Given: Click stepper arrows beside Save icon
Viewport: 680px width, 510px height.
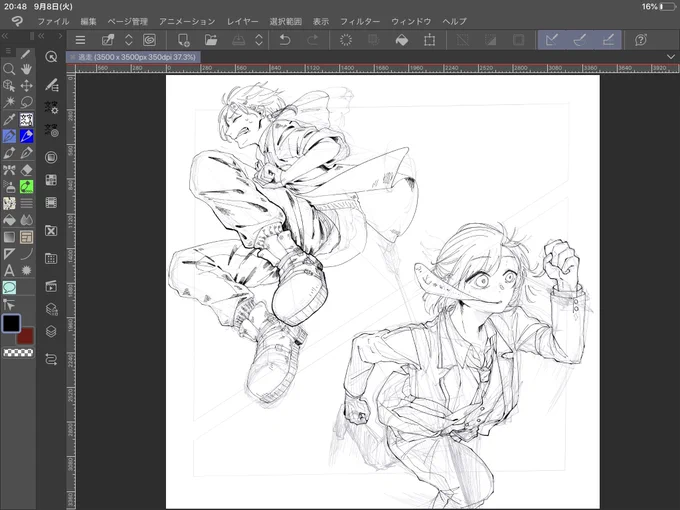Looking at the screenshot, I should coord(259,40).
